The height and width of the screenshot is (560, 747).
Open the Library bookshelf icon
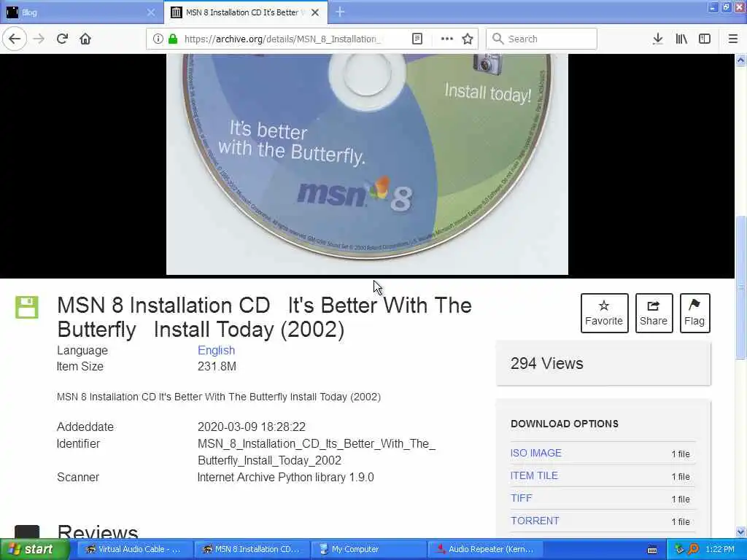(681, 39)
